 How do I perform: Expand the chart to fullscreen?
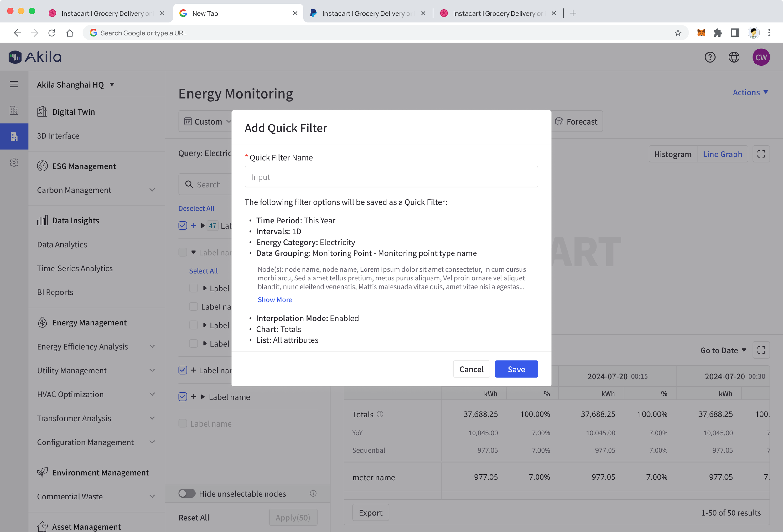(x=761, y=154)
